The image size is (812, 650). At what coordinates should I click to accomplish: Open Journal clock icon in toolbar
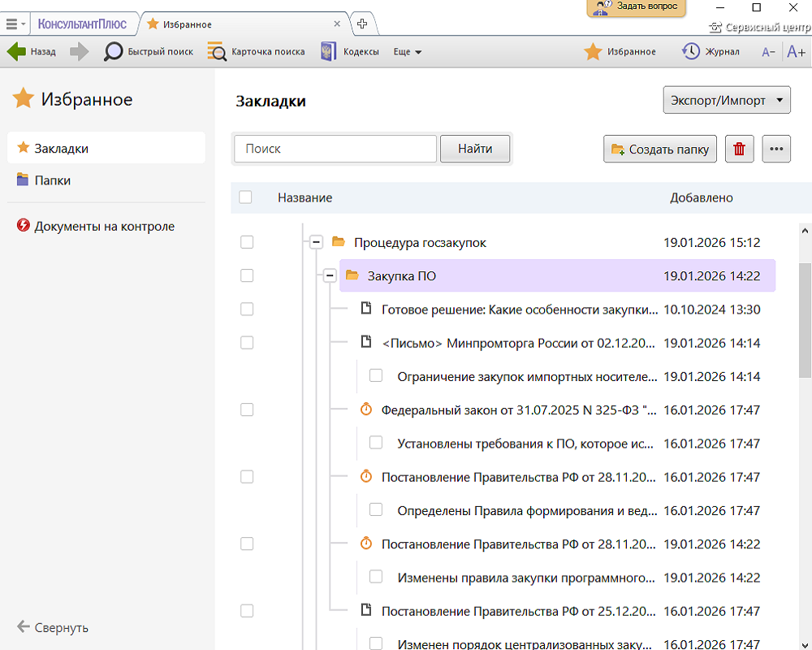691,52
